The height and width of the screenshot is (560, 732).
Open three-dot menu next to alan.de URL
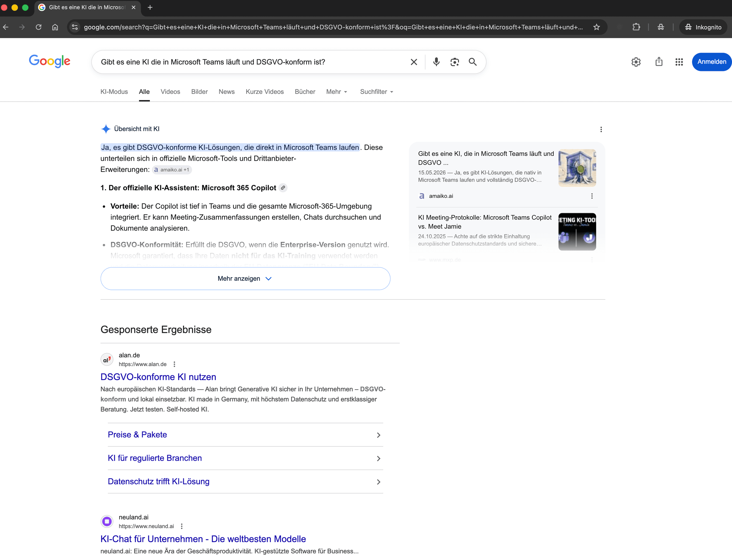174,364
